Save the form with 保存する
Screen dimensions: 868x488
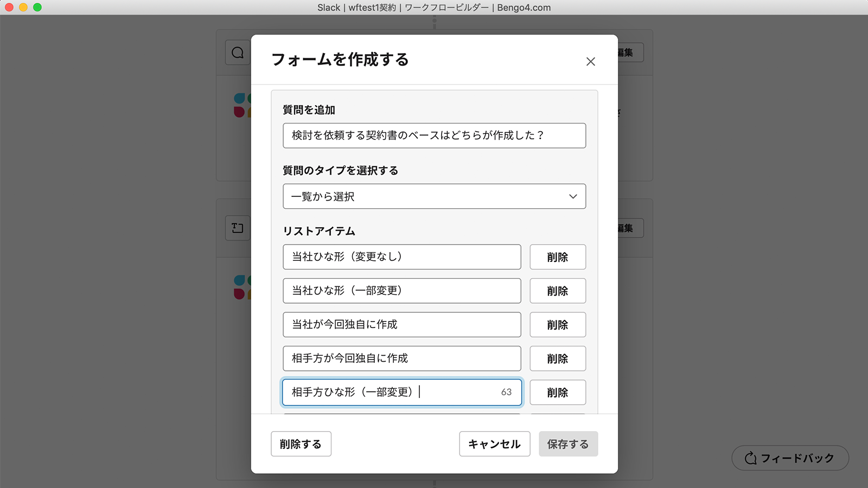568,444
